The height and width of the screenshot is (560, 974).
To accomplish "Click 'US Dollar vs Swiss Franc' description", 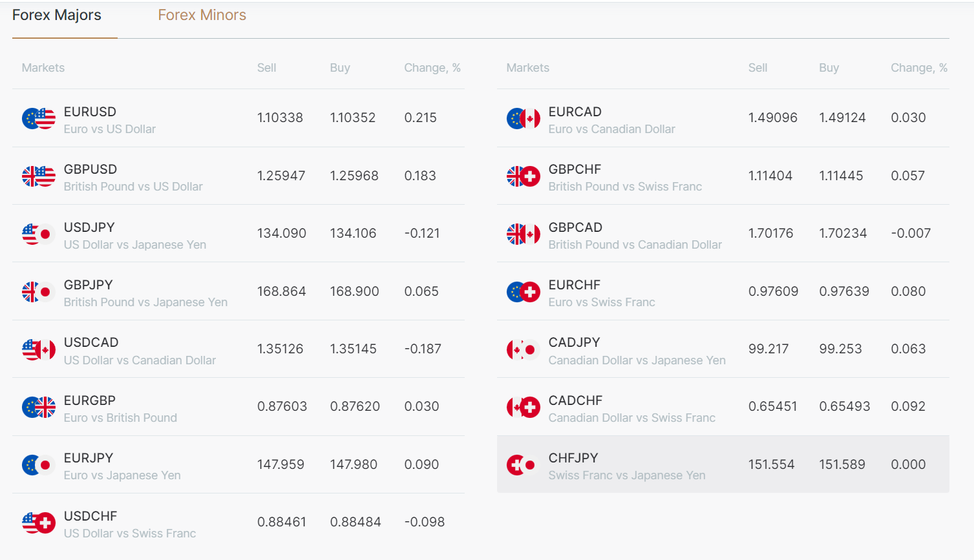I will pyautogui.click(x=130, y=534).
